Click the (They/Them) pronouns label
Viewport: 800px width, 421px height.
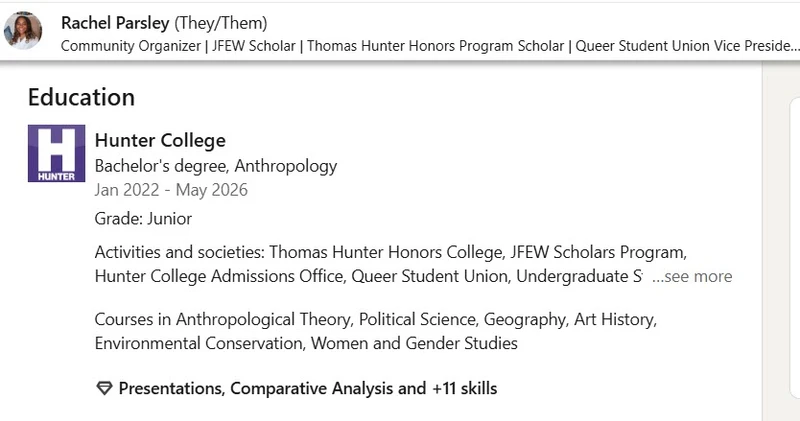(221, 23)
